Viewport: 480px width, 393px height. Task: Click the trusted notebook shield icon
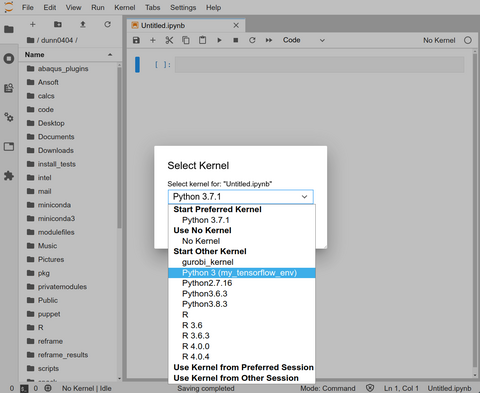(x=370, y=388)
